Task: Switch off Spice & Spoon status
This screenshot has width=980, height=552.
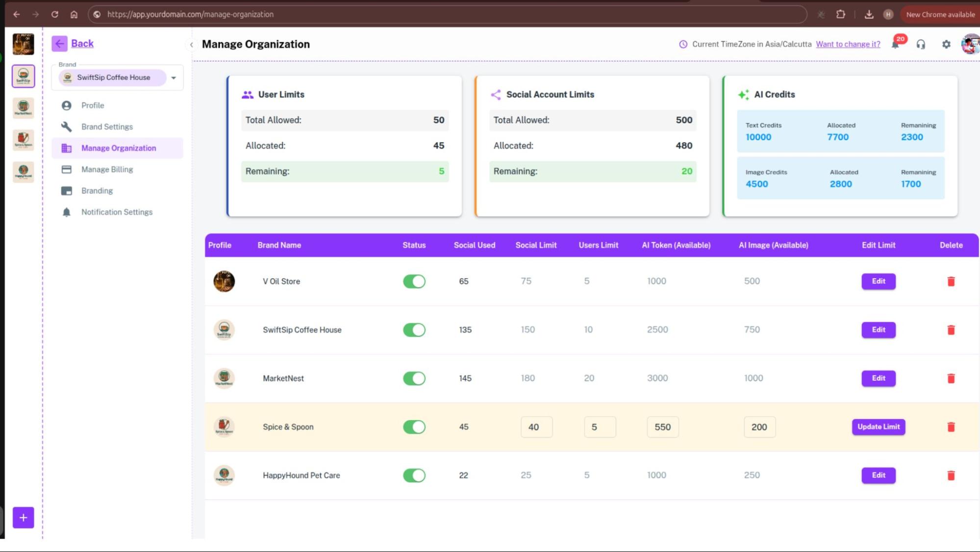Action: coord(414,427)
